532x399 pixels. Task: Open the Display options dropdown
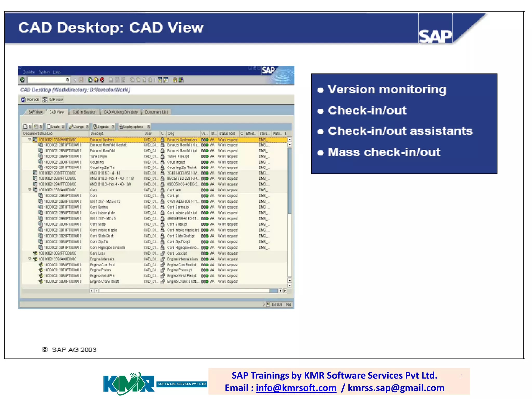coord(134,127)
